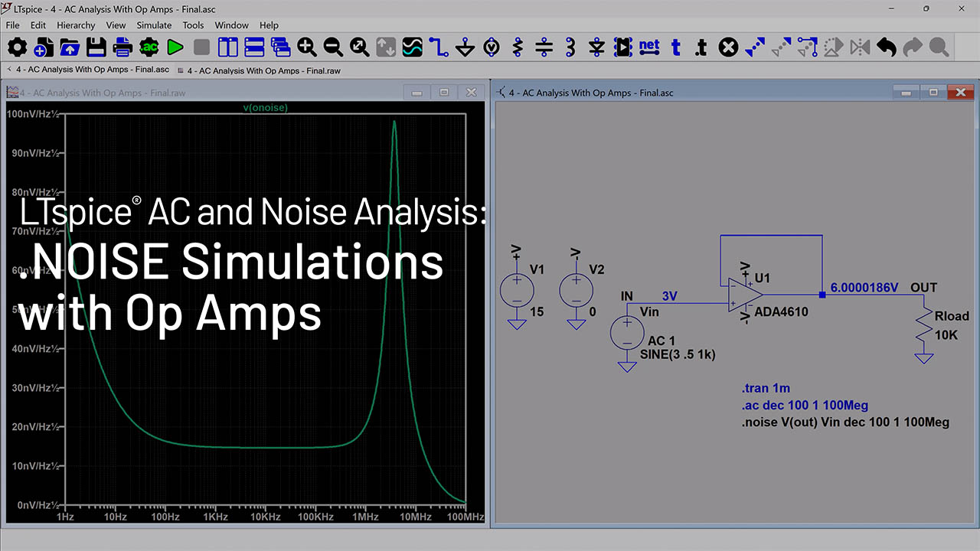Open the Hierarchy menu
980x551 pixels.
(76, 25)
